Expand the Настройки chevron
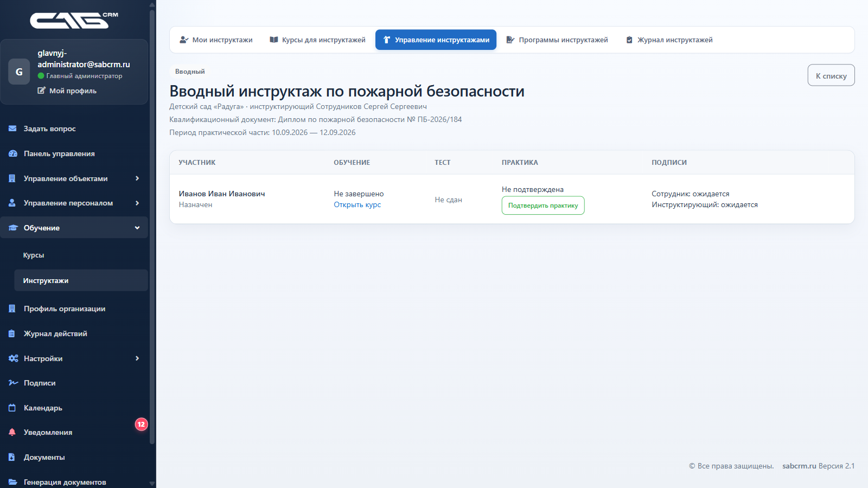Image resolution: width=868 pixels, height=488 pixels. (x=137, y=358)
